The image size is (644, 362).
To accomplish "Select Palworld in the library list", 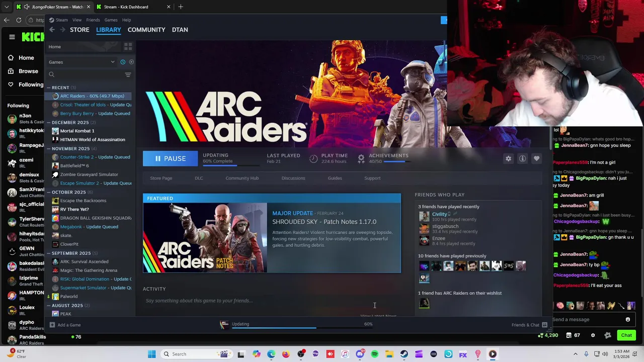I will [69, 296].
